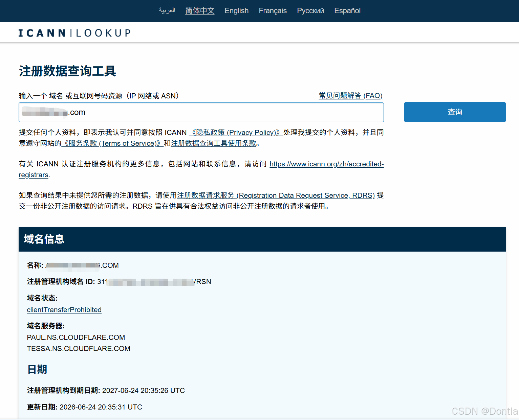The image size is (519, 420).
Task: Open 注册数据查询工具使用条款 link
Action: click(x=213, y=143)
